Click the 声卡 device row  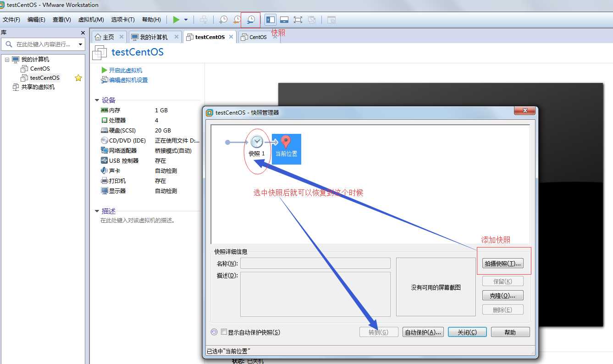pyautogui.click(x=150, y=171)
